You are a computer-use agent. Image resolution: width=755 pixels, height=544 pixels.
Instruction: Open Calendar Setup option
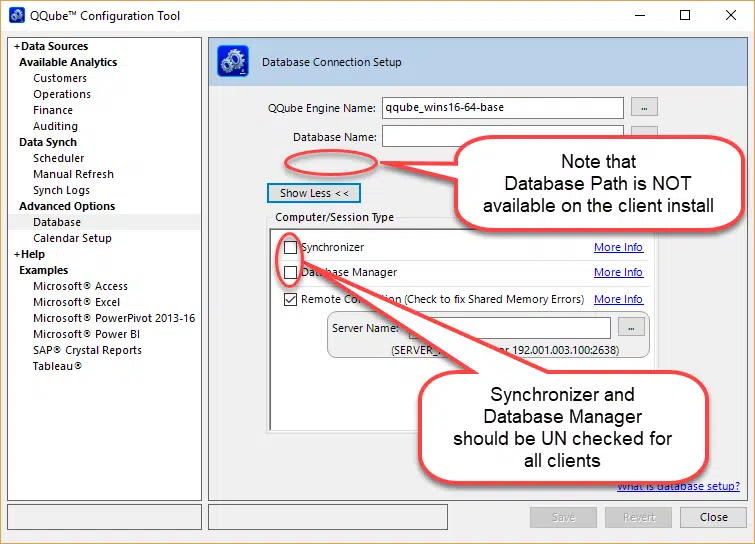72,238
